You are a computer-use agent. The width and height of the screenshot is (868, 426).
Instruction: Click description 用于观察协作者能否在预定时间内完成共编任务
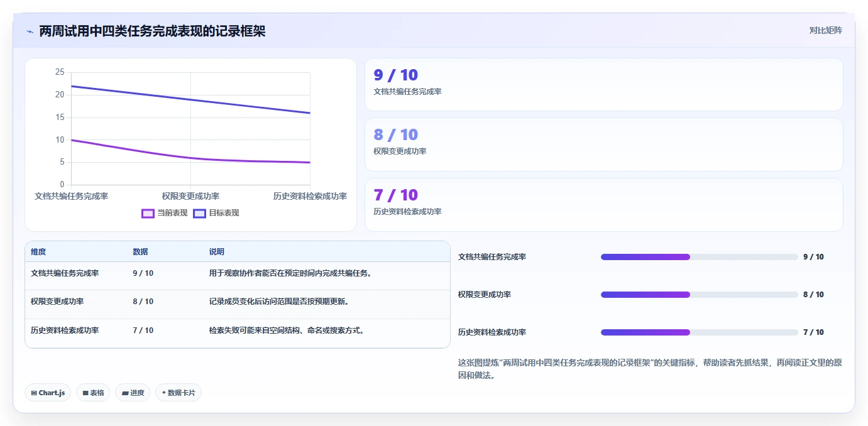[290, 273]
